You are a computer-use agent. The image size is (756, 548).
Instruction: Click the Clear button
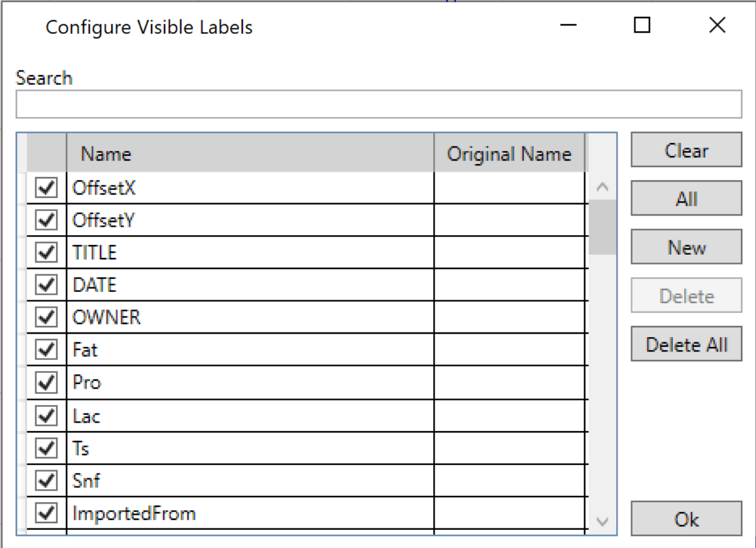686,150
